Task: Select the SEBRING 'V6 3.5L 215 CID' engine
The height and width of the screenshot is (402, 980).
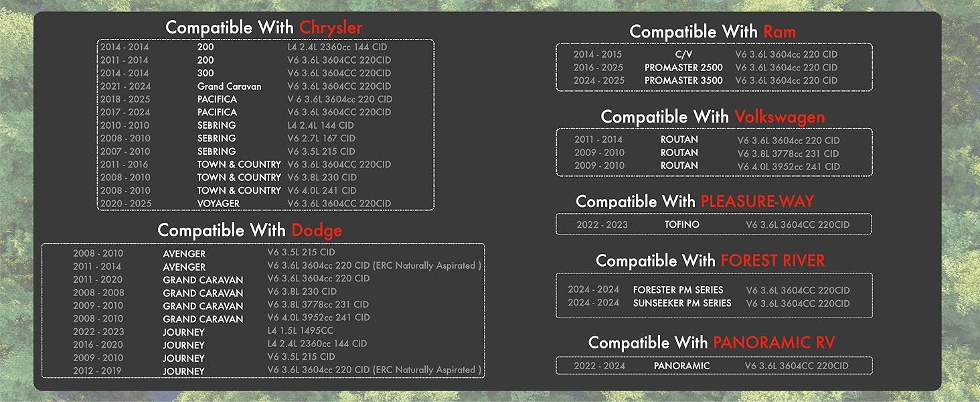Action: (321, 151)
